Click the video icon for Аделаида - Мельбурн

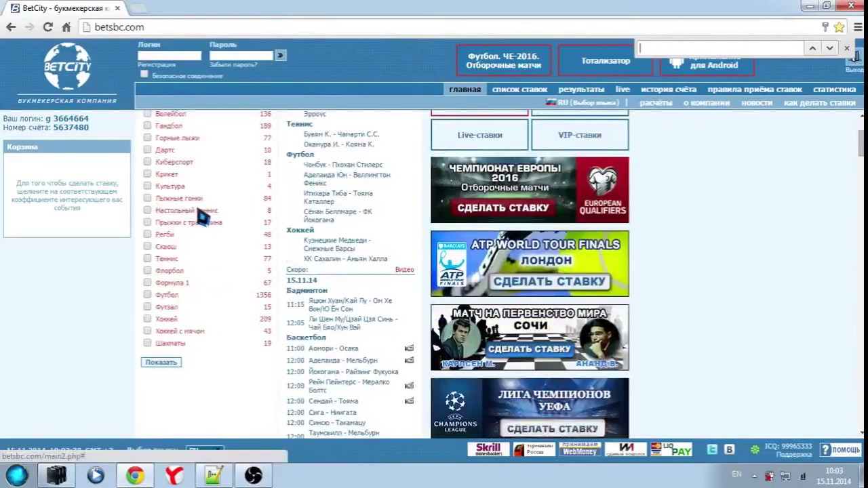(409, 360)
